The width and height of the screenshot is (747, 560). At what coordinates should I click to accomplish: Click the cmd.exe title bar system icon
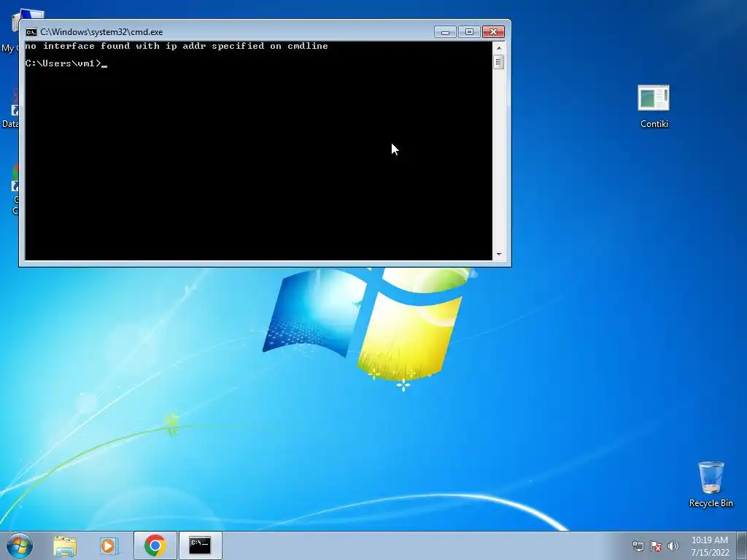31,32
